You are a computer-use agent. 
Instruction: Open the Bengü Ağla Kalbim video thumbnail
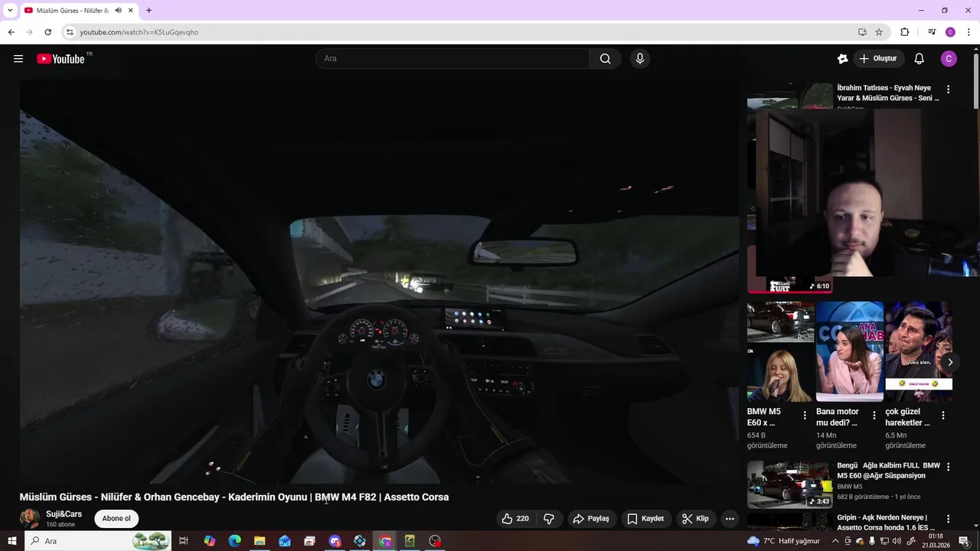pos(789,484)
